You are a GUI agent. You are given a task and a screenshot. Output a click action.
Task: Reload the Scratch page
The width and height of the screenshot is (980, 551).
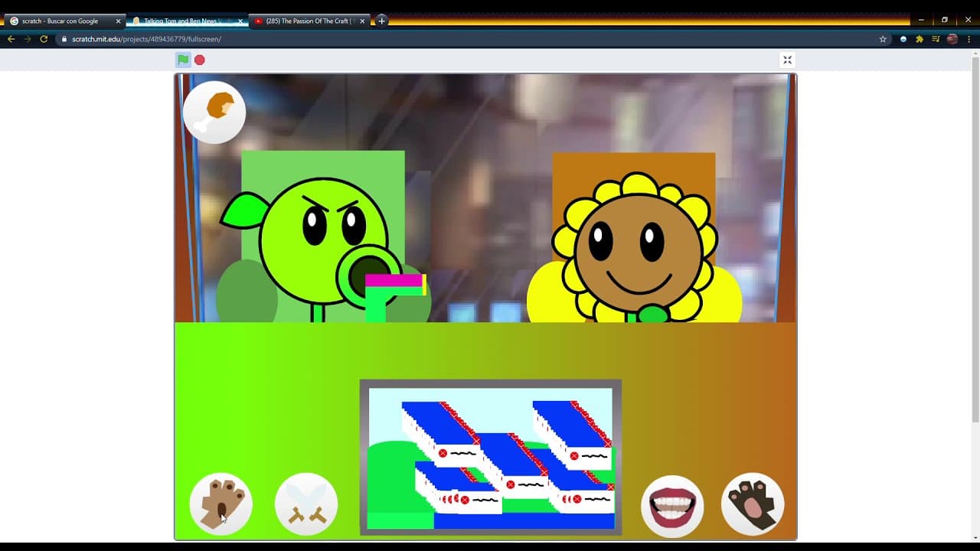(x=44, y=39)
